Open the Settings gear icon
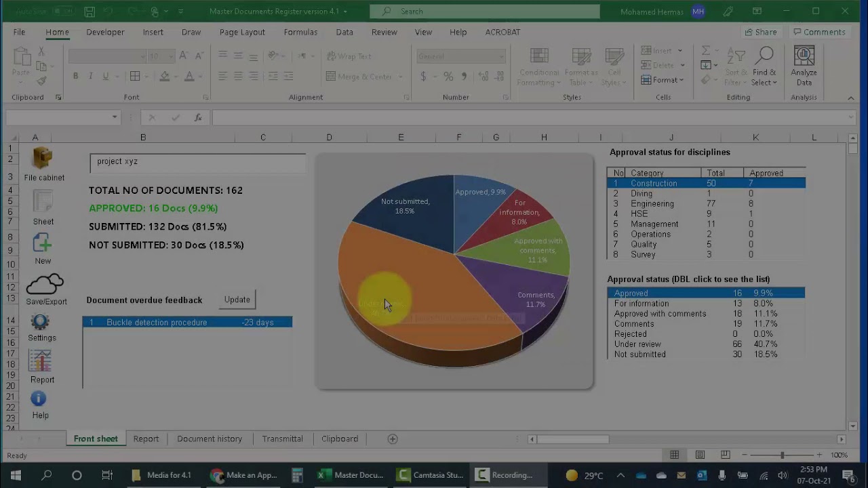 (41, 322)
